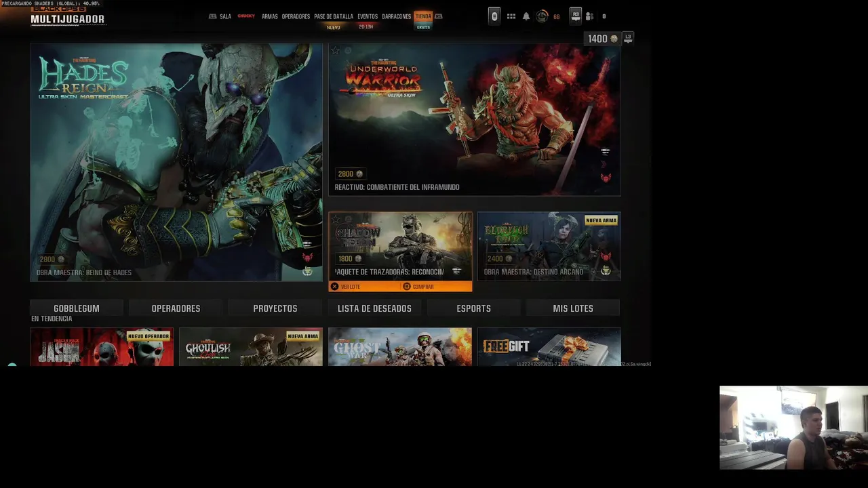Select the TIENDA tab
The height and width of the screenshot is (488, 868).
423,16
